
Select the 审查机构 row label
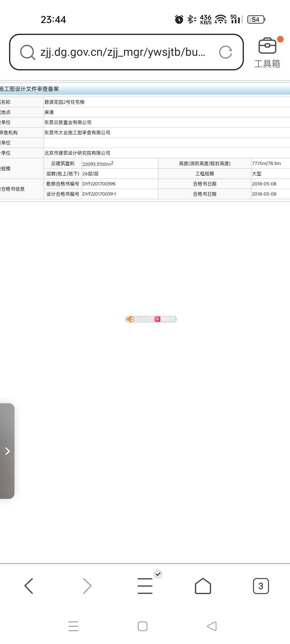pyautogui.click(x=9, y=133)
